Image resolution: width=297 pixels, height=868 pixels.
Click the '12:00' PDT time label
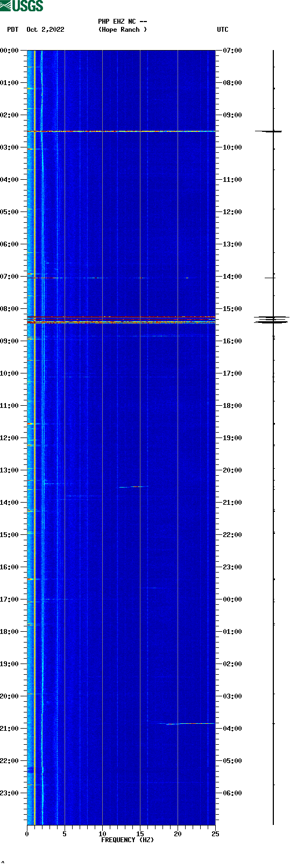click(x=10, y=438)
